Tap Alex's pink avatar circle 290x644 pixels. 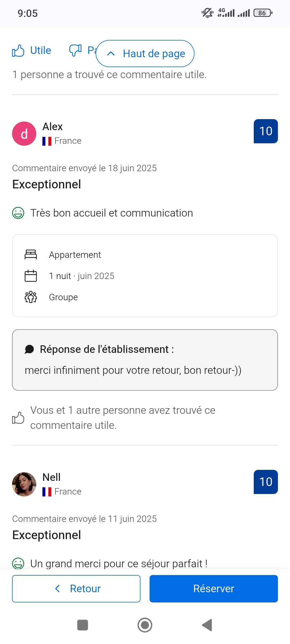[x=24, y=134]
